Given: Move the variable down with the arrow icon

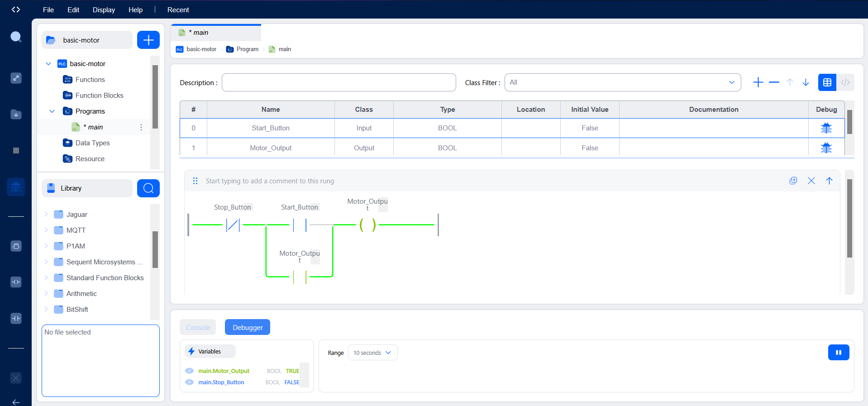Looking at the screenshot, I should click(x=806, y=82).
